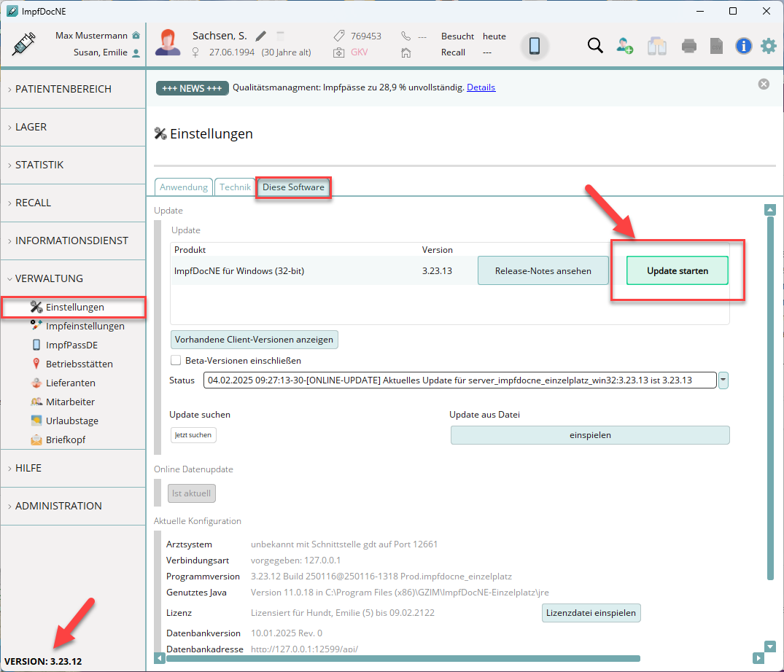Open the blue info icon
This screenshot has width=784, height=672.
[x=743, y=46]
